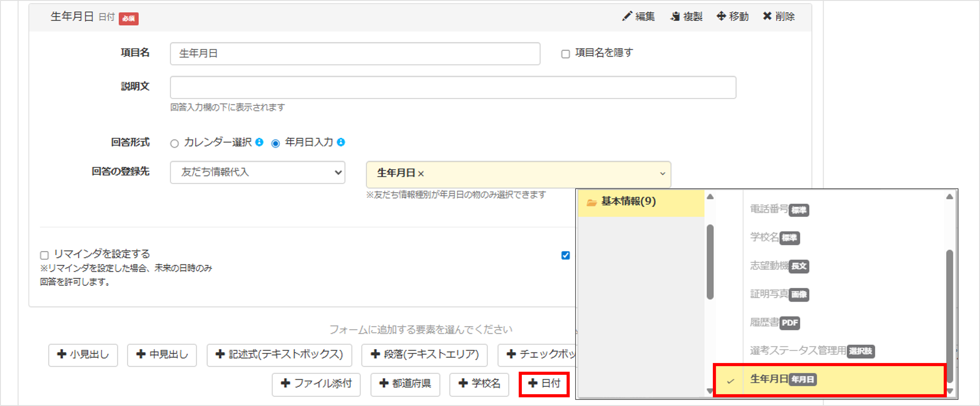Click the 都道府県 add button
Viewport: 980px width, 406px height.
tap(405, 384)
